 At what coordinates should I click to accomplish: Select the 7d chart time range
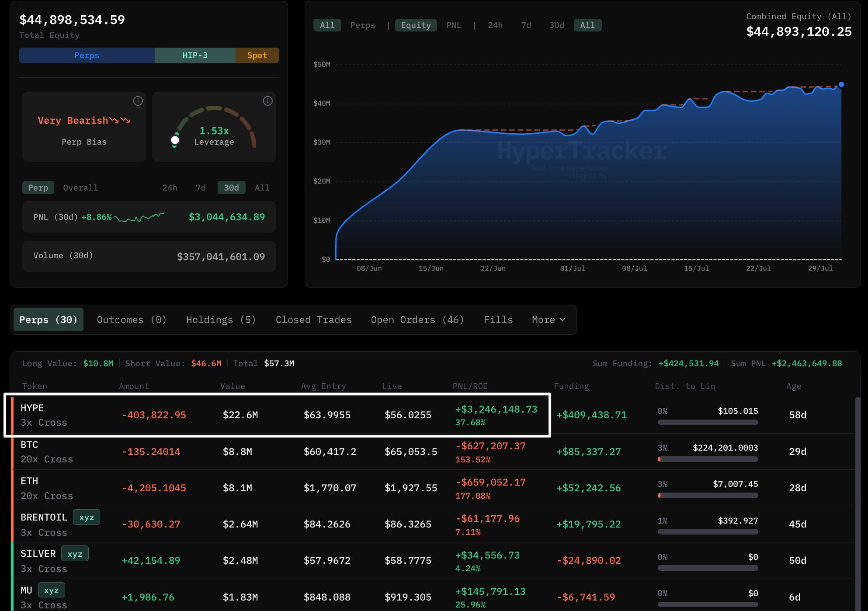[x=526, y=25]
